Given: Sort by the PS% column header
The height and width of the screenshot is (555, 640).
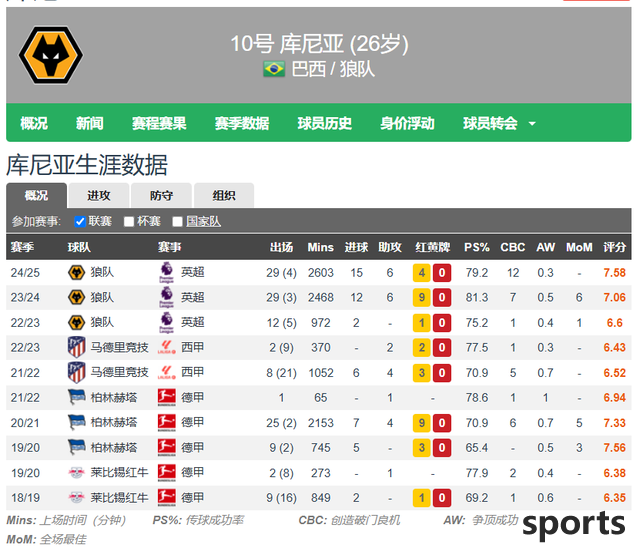Looking at the screenshot, I should click(x=477, y=247).
